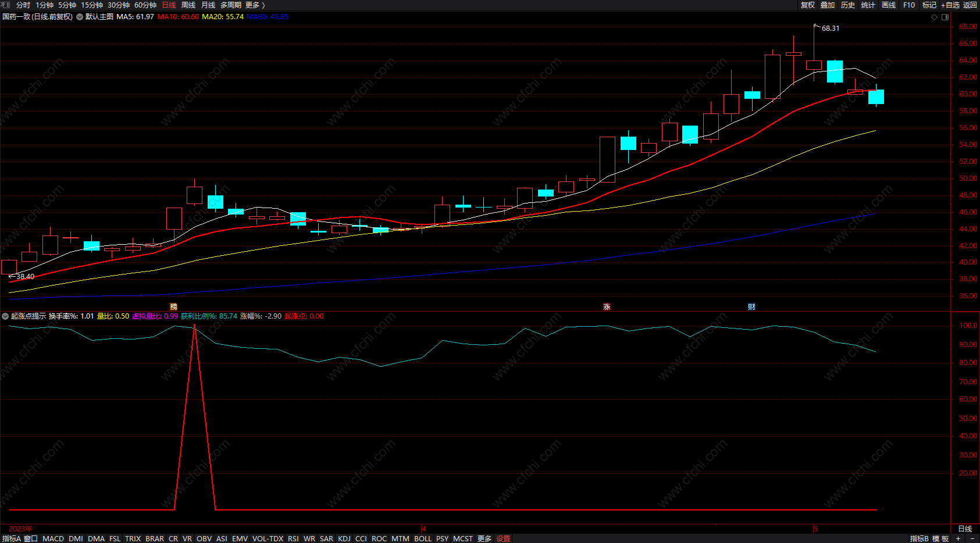Expand the 起涨点提示 indicator dropdown arrow
The height and width of the screenshot is (543, 980).
[5, 316]
